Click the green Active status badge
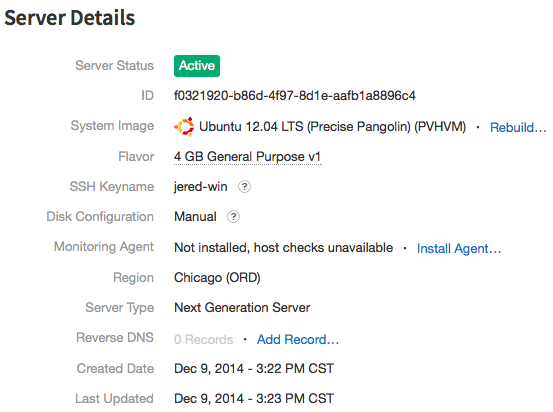This screenshot has height=412, width=553. pyautogui.click(x=197, y=66)
